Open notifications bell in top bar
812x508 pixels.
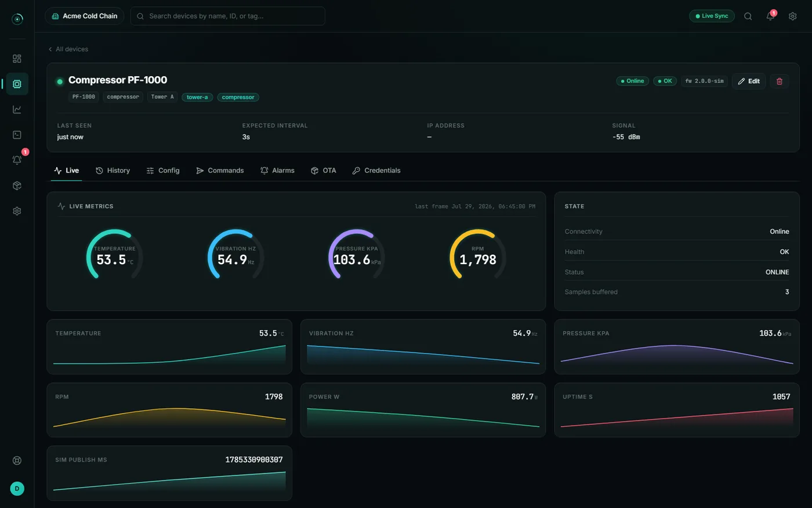770,16
